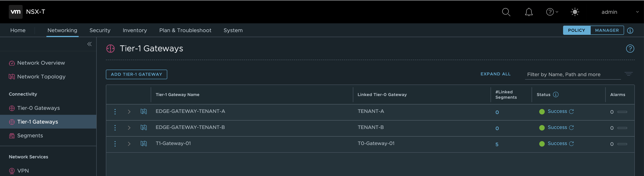Go to the Security tab
Image resolution: width=644 pixels, height=176 pixels.
(100, 30)
